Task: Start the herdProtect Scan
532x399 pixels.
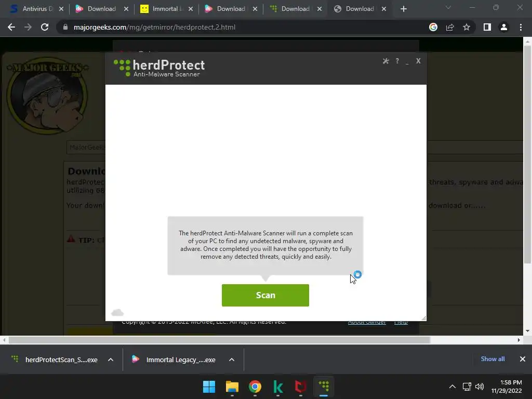Action: pos(265,295)
